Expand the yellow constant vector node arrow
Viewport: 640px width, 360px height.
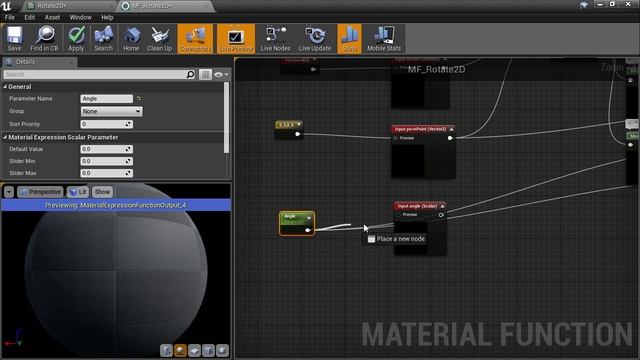pos(299,124)
